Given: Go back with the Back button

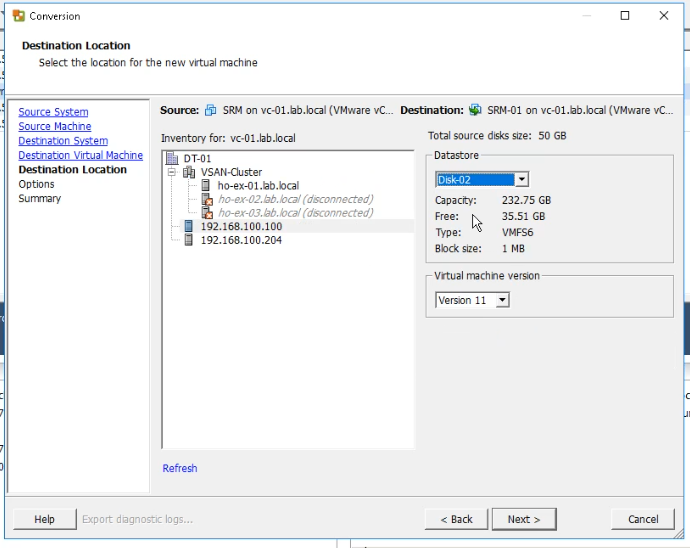Looking at the screenshot, I should tap(456, 519).
